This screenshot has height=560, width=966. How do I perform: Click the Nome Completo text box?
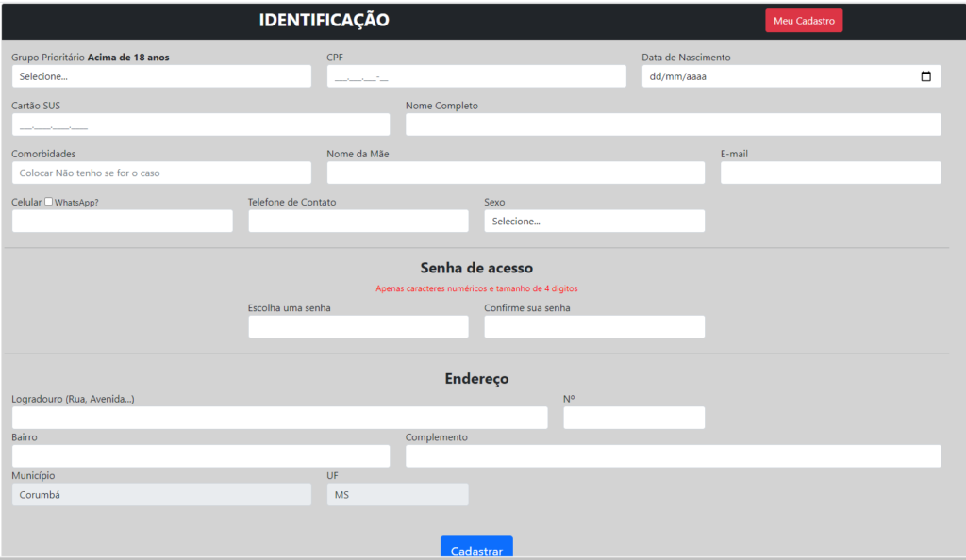(674, 124)
